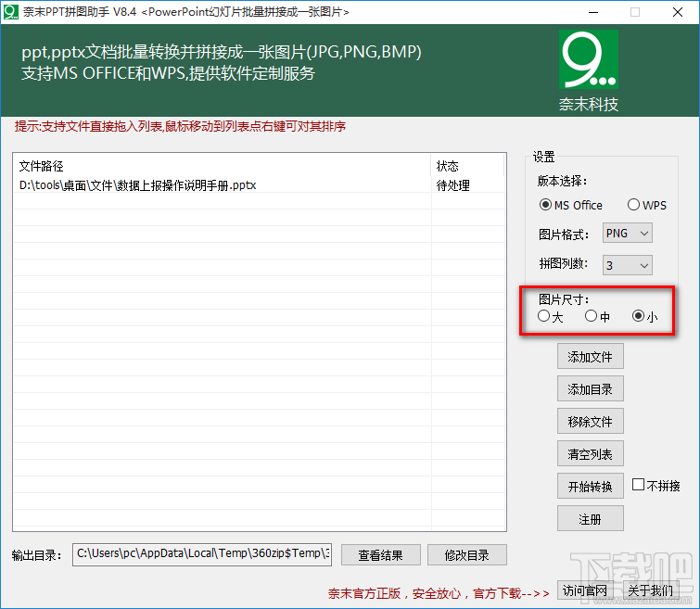Click the 奈末科技 brand text
Screen dimensions: 700x609
tap(589, 104)
